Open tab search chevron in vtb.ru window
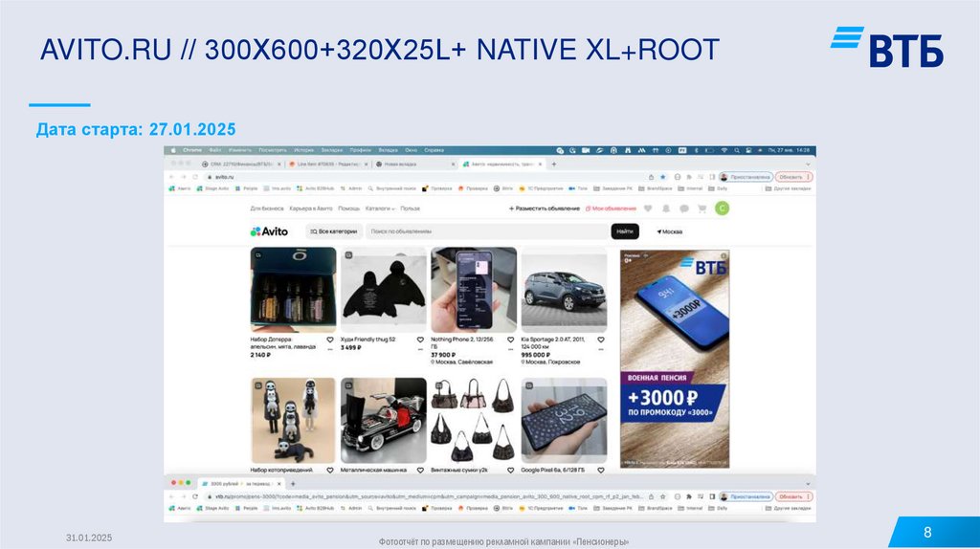Image resolution: width=980 pixels, height=549 pixels. 808,483
